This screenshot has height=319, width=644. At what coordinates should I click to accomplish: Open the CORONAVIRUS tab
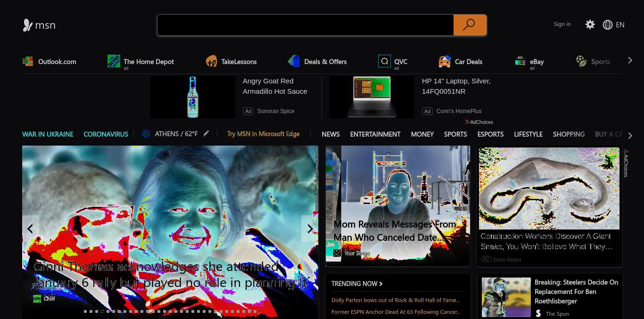[106, 134]
